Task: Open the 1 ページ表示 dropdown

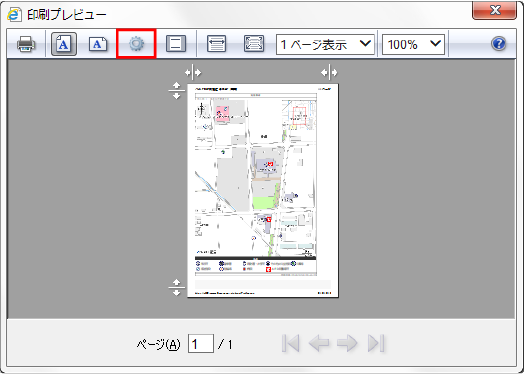Action: [x=325, y=44]
